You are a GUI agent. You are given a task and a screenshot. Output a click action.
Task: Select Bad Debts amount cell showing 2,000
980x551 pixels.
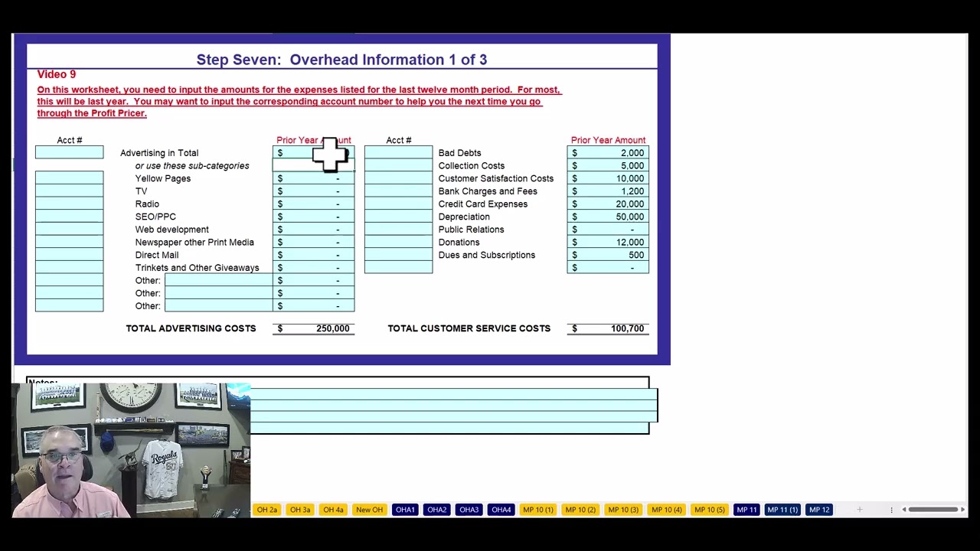608,153
